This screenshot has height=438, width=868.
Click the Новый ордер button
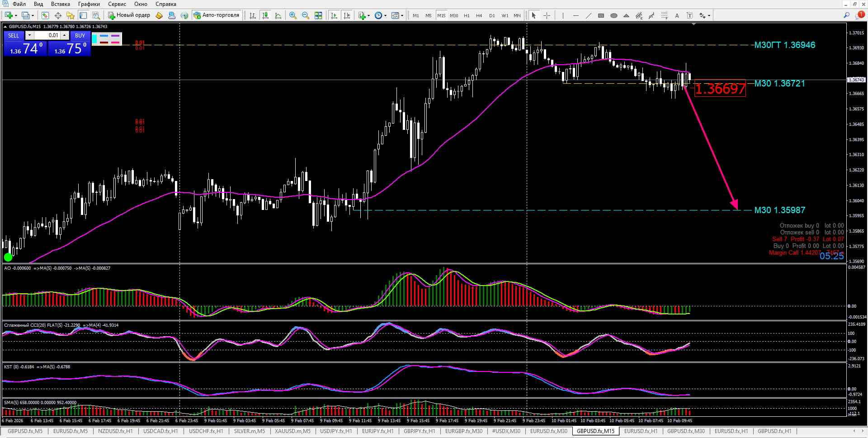(x=129, y=15)
